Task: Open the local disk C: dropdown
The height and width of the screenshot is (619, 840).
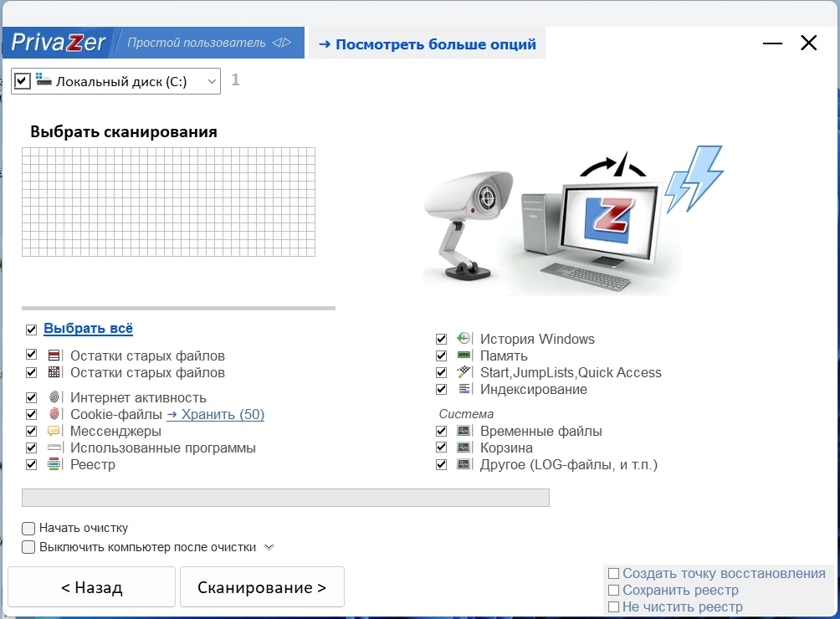Action: pos(212,81)
